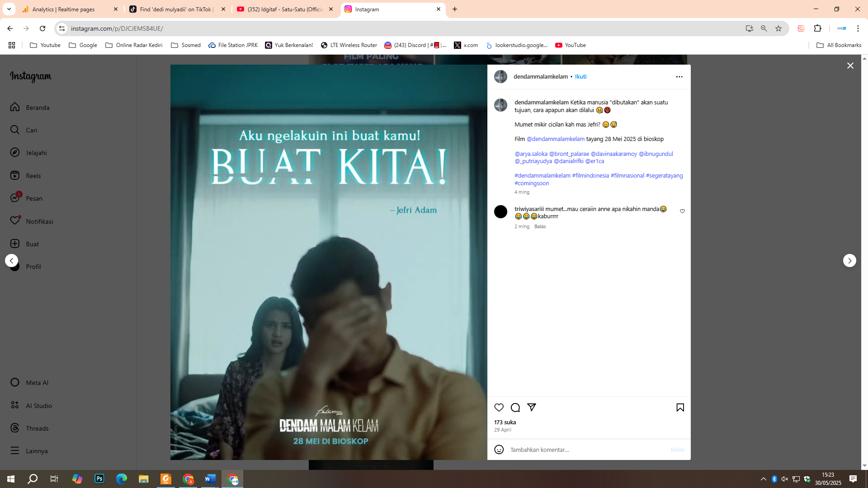868x488 pixels.
Task: Like triwiyasariii's comment heart
Action: (682, 211)
